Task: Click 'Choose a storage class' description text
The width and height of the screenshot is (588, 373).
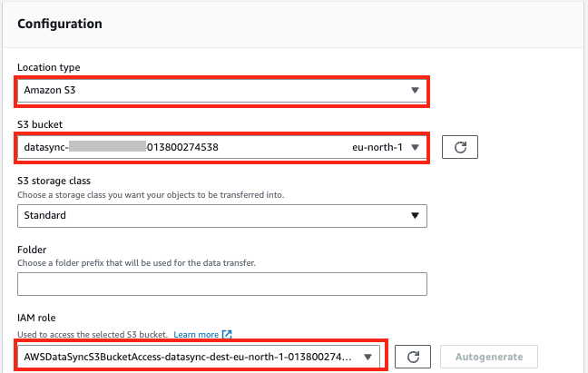Action: (x=151, y=195)
